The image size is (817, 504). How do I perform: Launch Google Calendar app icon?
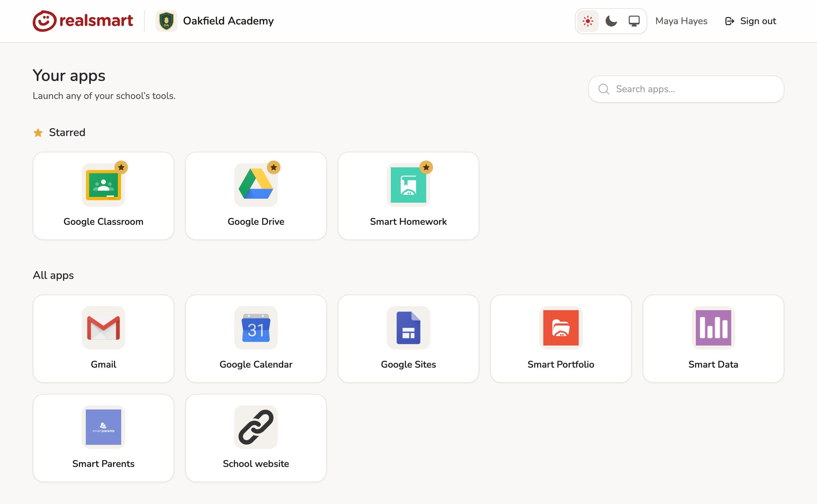tap(256, 328)
